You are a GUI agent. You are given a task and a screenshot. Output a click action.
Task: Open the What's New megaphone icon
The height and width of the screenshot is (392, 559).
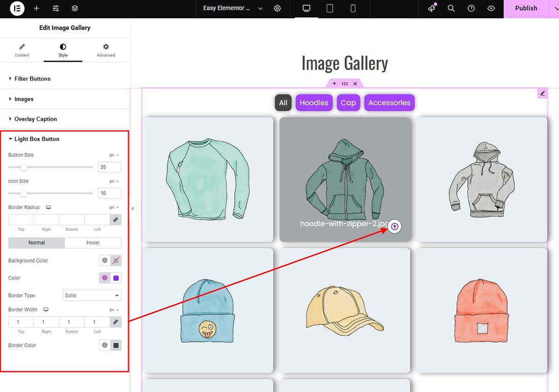click(432, 8)
